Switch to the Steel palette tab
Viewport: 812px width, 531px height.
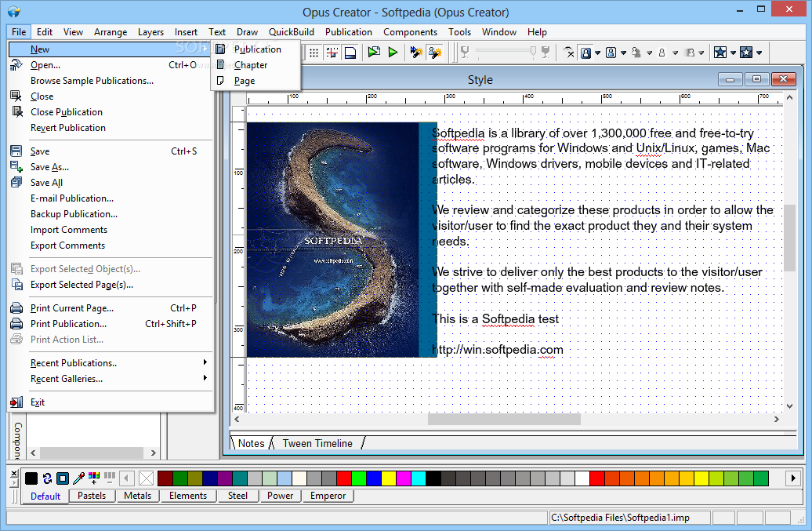pos(237,496)
